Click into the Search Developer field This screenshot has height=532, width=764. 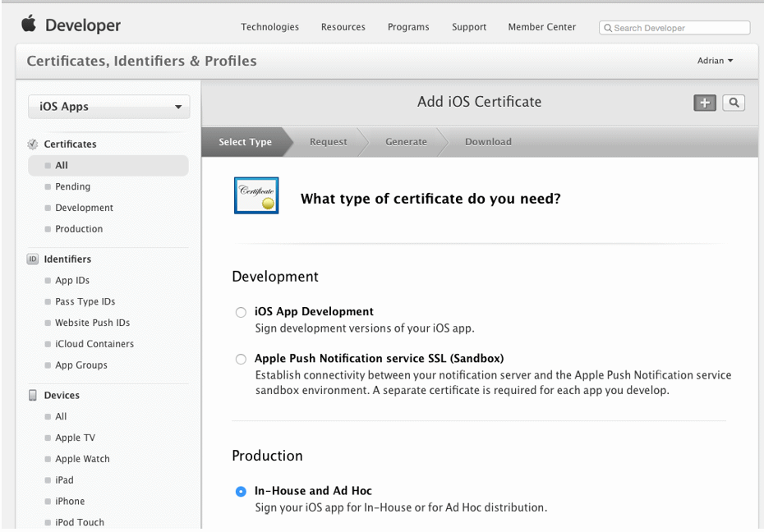click(674, 28)
